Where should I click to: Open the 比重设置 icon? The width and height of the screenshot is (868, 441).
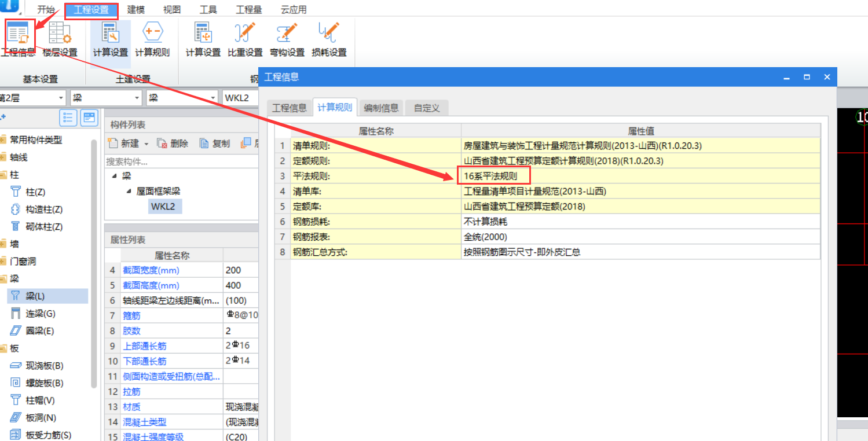point(245,40)
